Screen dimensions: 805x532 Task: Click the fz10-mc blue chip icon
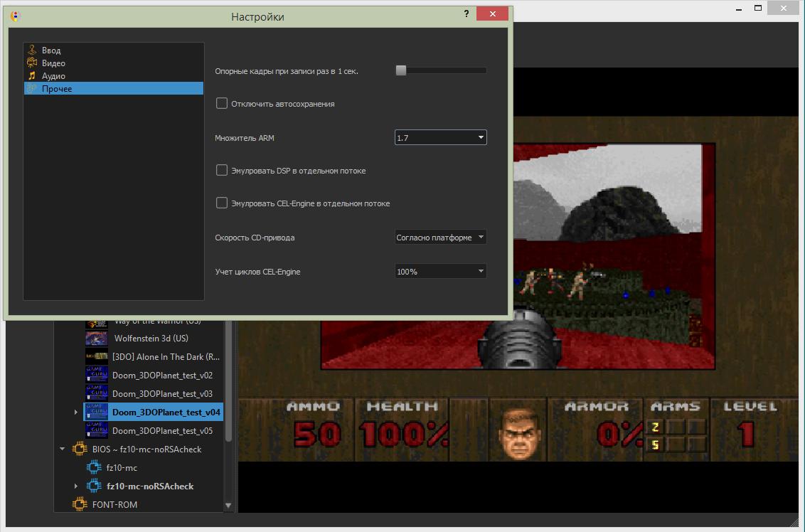click(94, 467)
